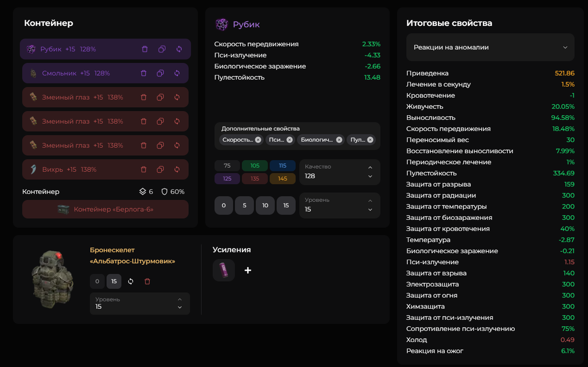
Task: Add a new boost with the plus icon
Action: (248, 270)
